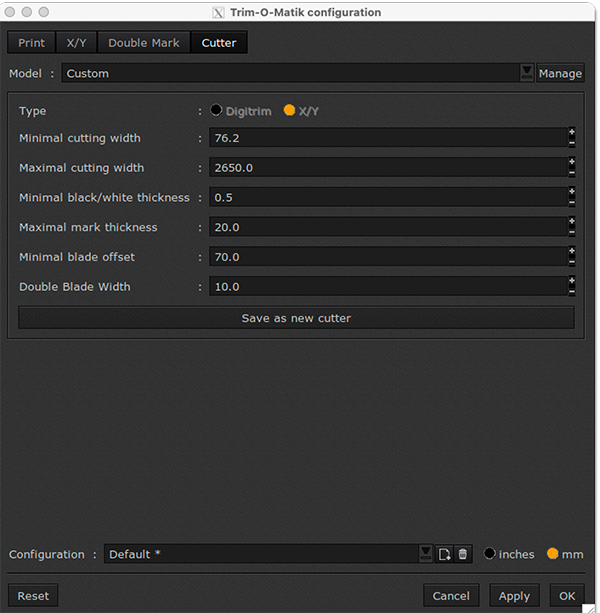Image resolution: width=600 pixels, height=613 pixels.
Task: Select the Digitrim cutter type
Action: [x=216, y=111]
